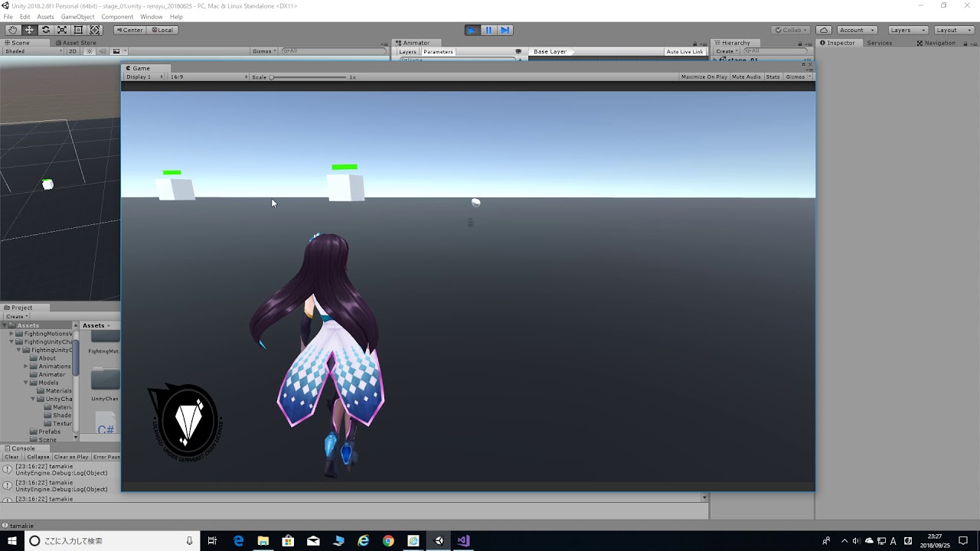Image resolution: width=980 pixels, height=551 pixels.
Task: Open the File menu
Action: 8,17
